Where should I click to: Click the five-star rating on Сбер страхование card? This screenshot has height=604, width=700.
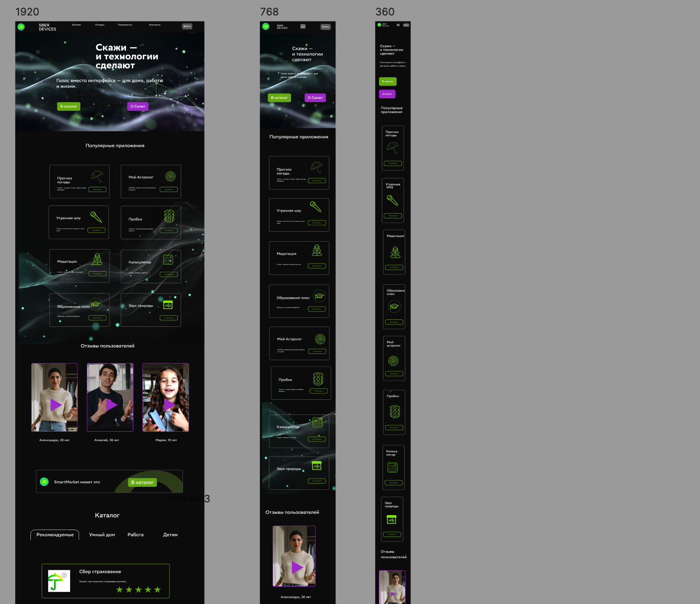click(139, 589)
